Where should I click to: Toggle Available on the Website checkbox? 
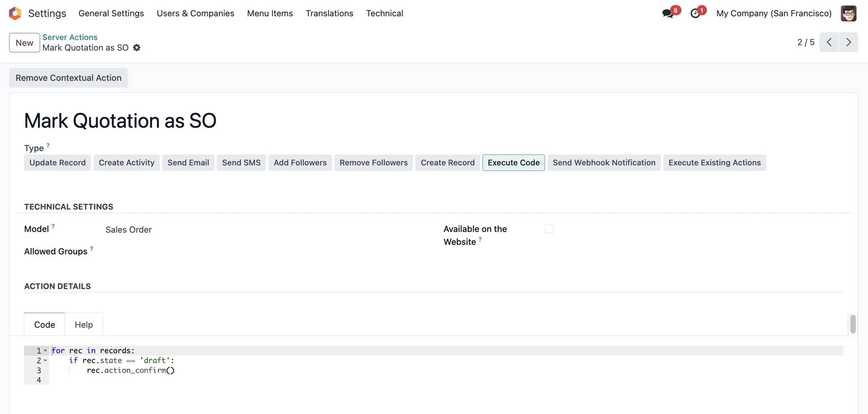click(549, 229)
